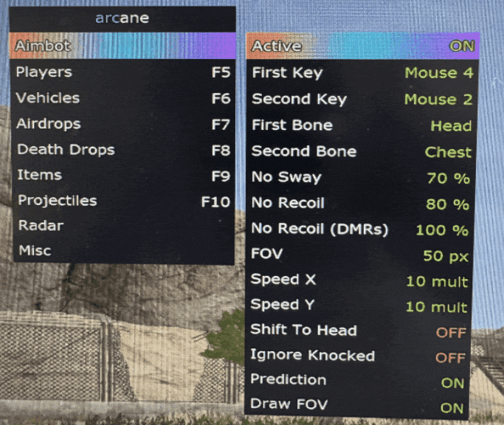Open the Players menu entry
Image resolution: width=504 pixels, height=425 pixels.
122,72
